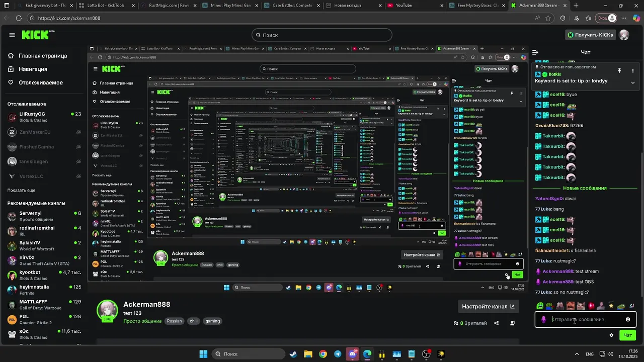Focus the Windows taskbar search box
This screenshot has width=644, height=362.
248,354
